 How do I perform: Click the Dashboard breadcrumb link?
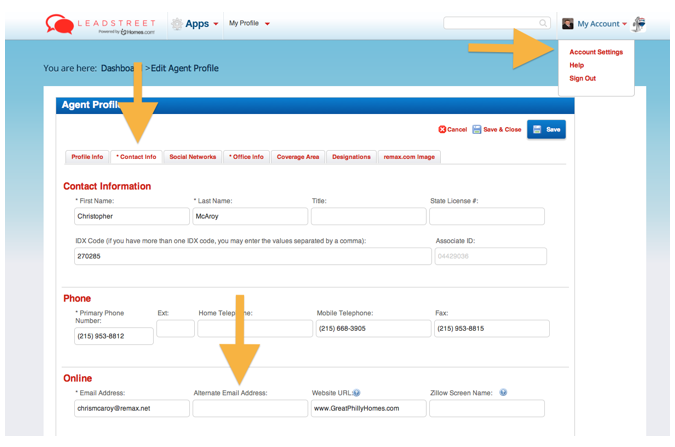click(120, 68)
